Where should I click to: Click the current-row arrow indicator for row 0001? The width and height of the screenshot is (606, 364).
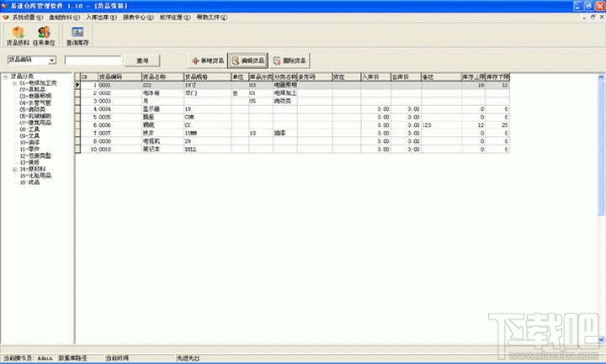pyautogui.click(x=77, y=85)
